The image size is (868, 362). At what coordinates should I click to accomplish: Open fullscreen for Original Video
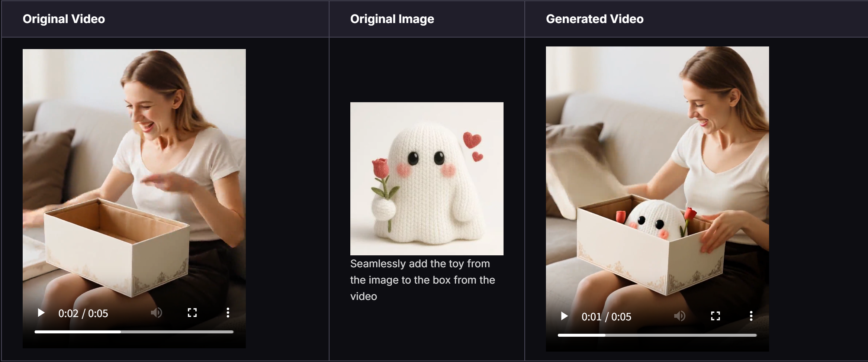tap(192, 313)
